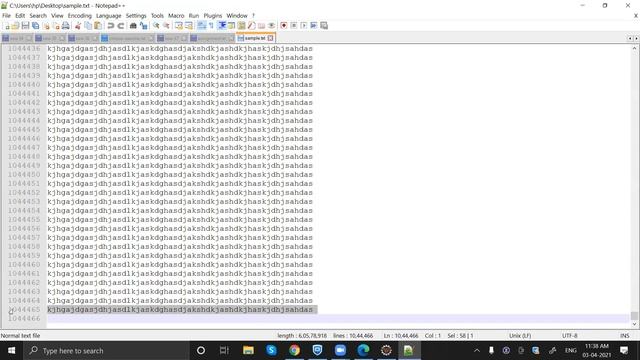Click the taskbar search box
The height and width of the screenshot is (360, 640).
(x=106, y=351)
